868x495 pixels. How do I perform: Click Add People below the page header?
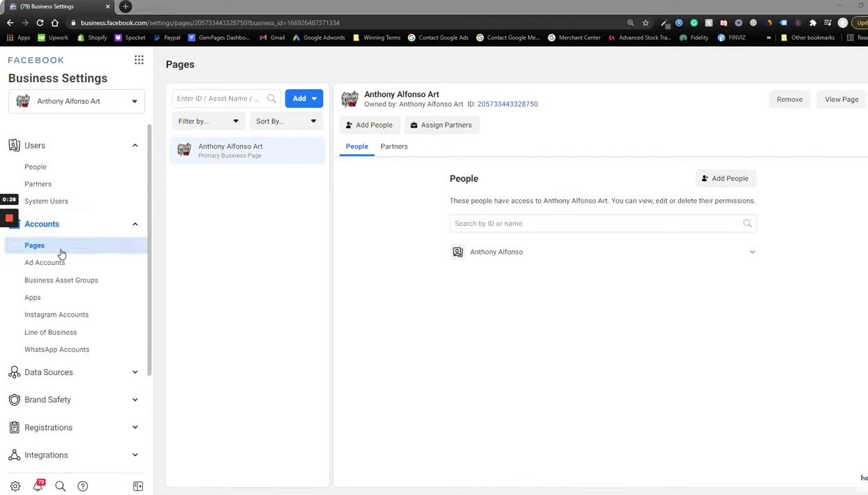(x=370, y=125)
